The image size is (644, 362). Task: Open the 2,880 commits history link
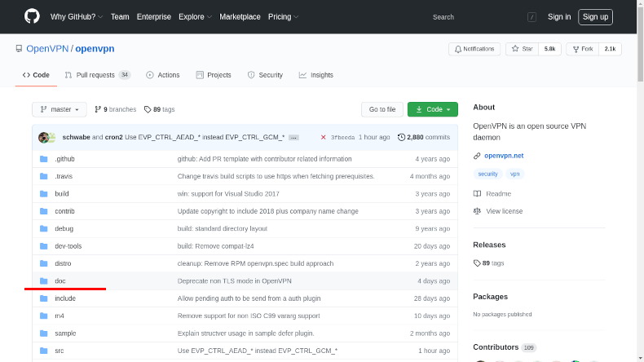point(424,137)
